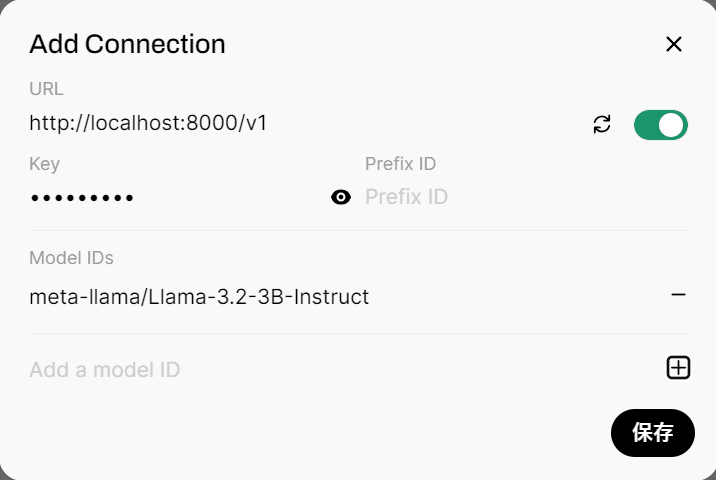The width and height of the screenshot is (716, 480).
Task: Focus the URL input field
Action: pos(300,124)
